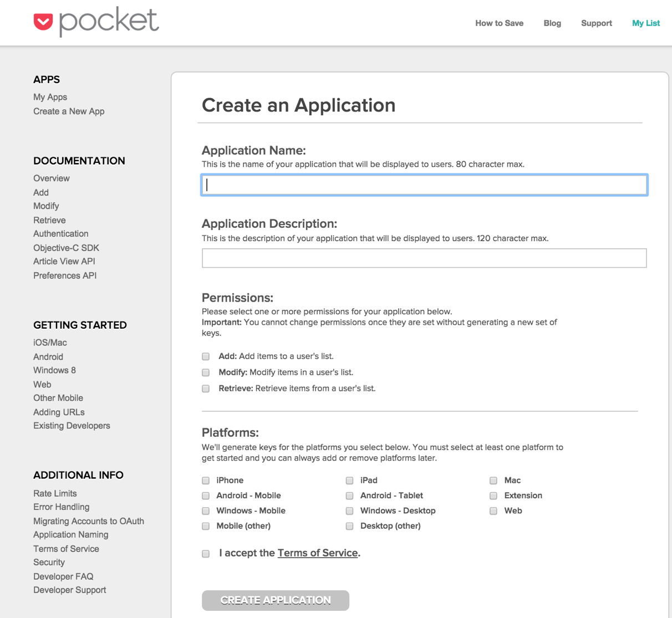Open the Modify documentation link
Image resolution: width=672 pixels, height=618 pixels.
tap(46, 206)
